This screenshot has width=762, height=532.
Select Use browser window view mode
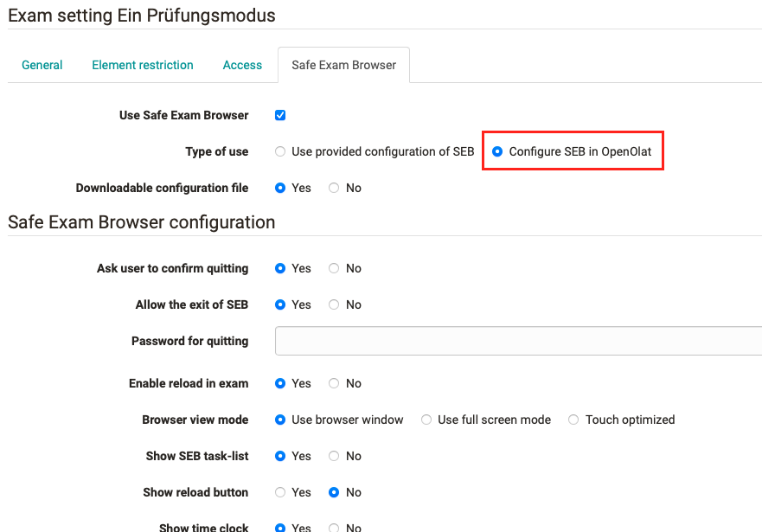point(279,420)
